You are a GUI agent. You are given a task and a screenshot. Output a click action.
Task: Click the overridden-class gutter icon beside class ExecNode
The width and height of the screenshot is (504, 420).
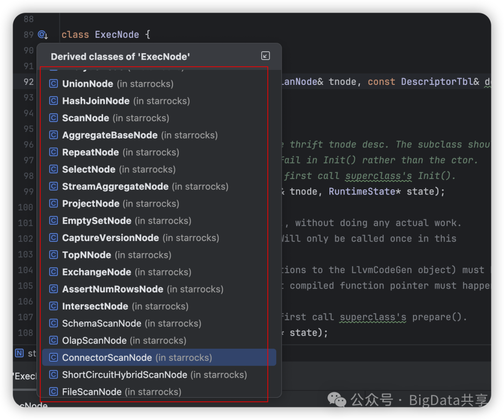(x=43, y=34)
